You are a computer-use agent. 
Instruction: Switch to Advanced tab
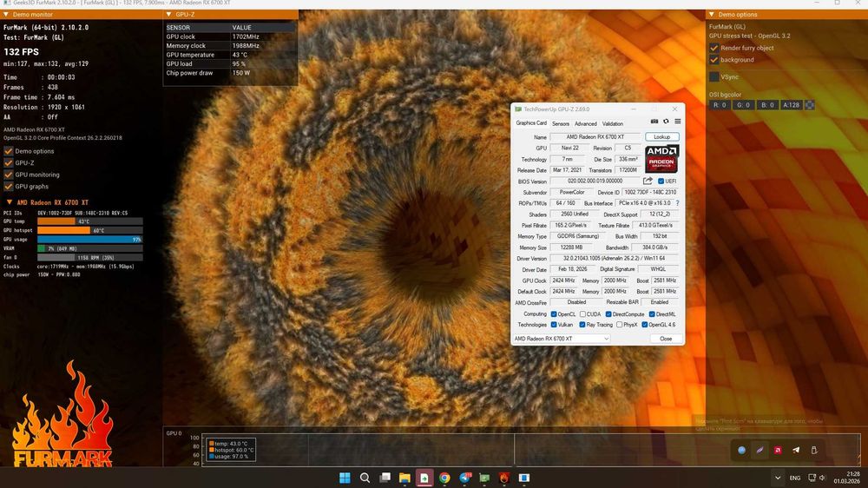pos(585,123)
